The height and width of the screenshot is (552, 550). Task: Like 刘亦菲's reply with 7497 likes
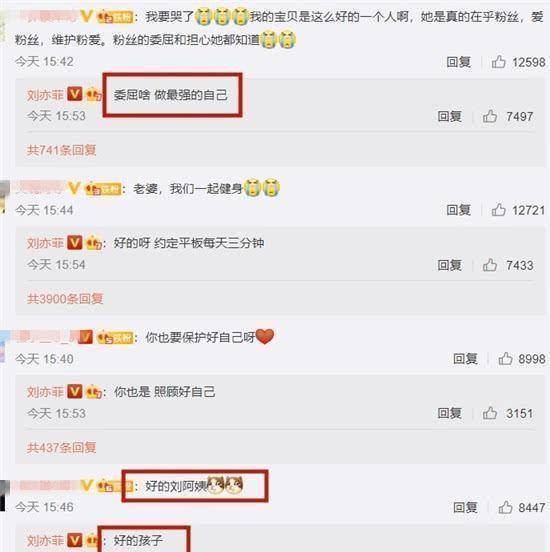click(490, 116)
